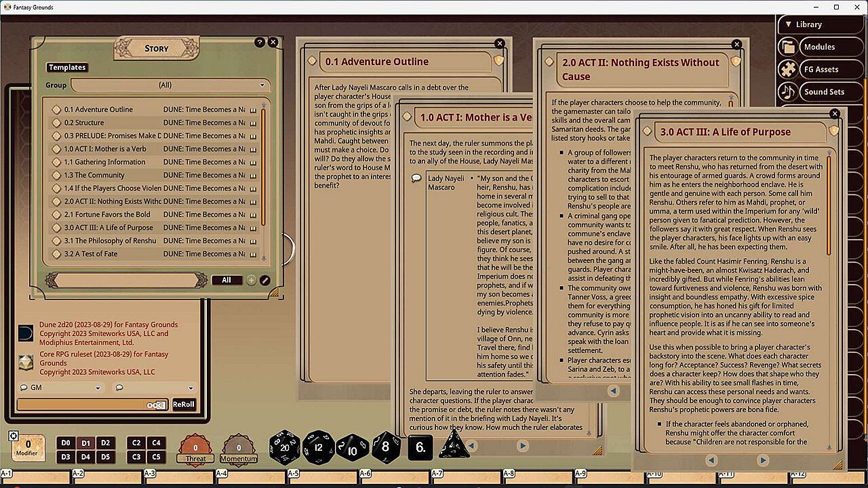Close the 2.0 ACT II window
Viewport: 868px width, 488px height.
(x=736, y=45)
